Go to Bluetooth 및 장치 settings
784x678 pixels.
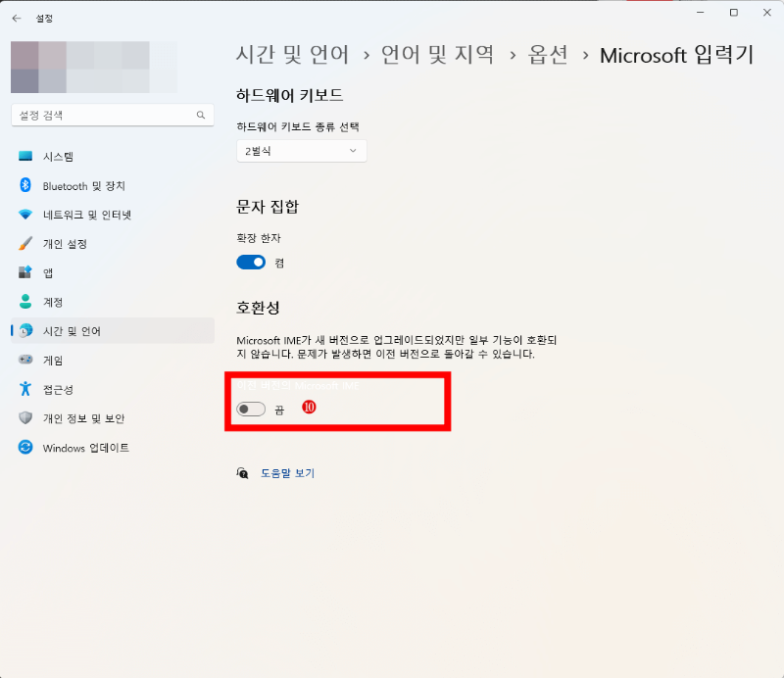point(113,185)
